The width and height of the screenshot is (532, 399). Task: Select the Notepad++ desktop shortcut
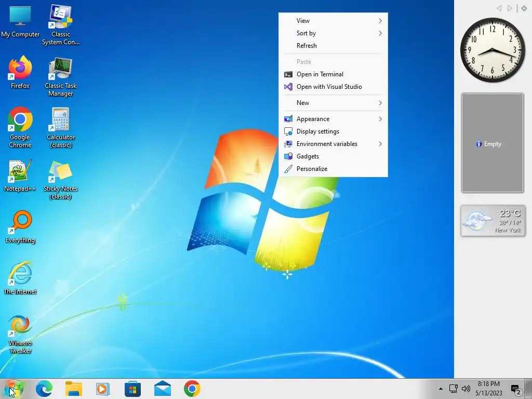coord(20,176)
